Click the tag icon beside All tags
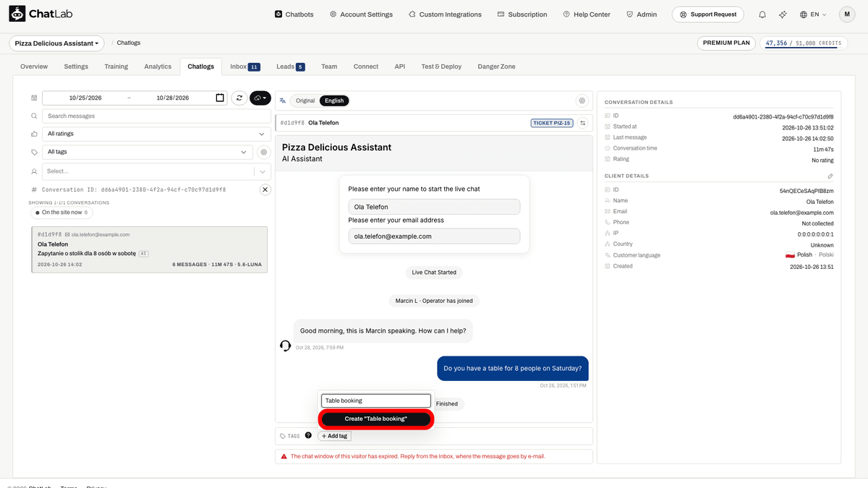868x488 pixels. pyautogui.click(x=34, y=153)
